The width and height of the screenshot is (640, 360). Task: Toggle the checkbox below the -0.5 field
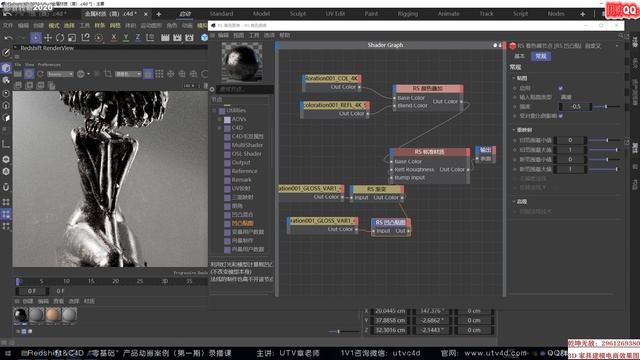pos(560,116)
